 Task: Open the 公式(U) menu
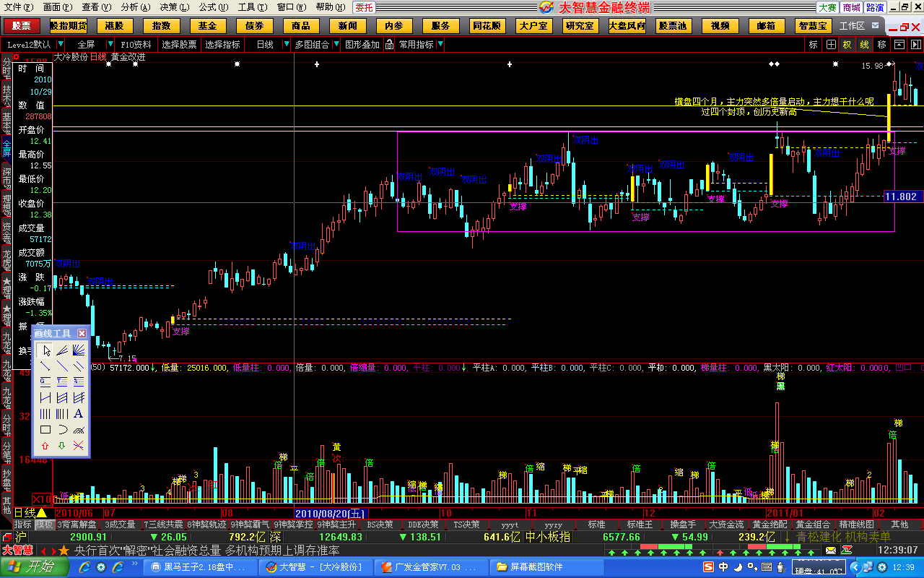click(x=214, y=7)
